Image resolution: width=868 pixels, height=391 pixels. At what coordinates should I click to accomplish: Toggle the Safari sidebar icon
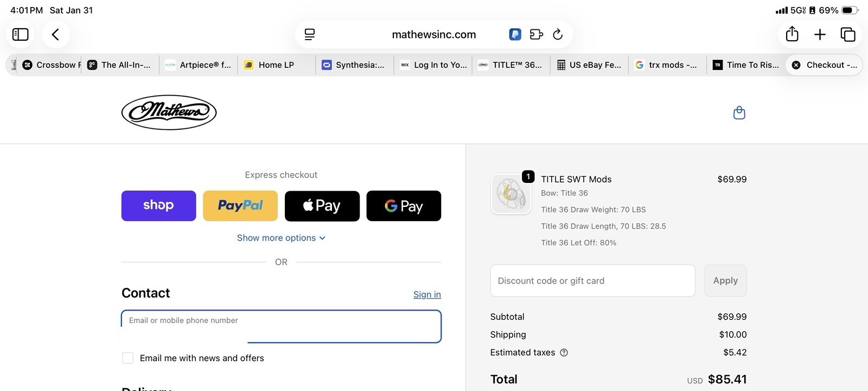pyautogui.click(x=21, y=34)
